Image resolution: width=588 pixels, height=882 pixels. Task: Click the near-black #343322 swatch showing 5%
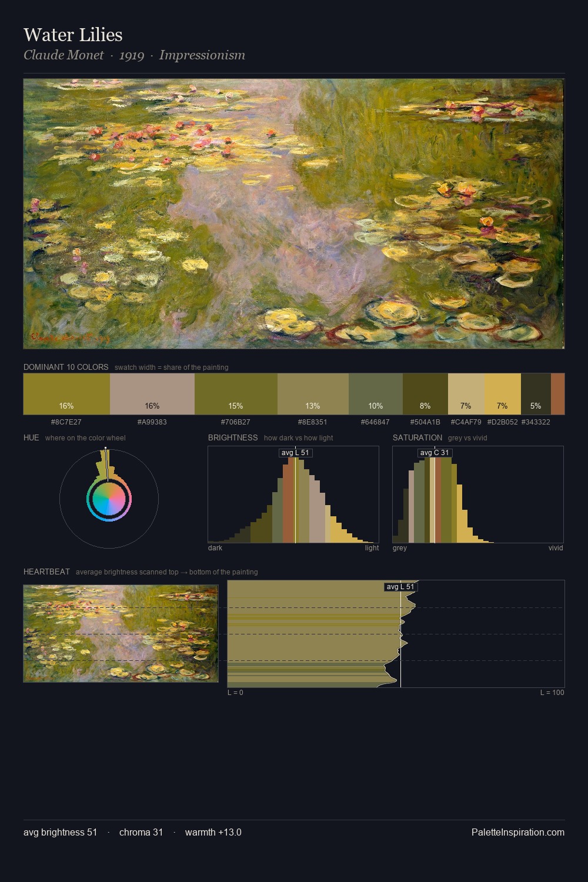click(x=536, y=394)
